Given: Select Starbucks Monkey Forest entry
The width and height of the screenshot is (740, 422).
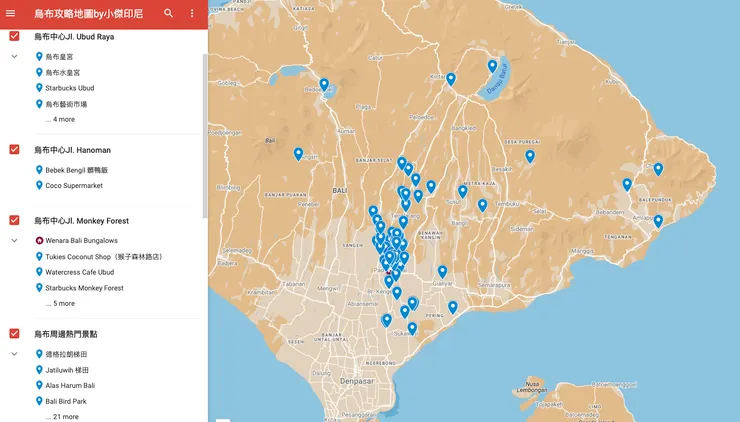Looking at the screenshot, I should click(x=84, y=288).
